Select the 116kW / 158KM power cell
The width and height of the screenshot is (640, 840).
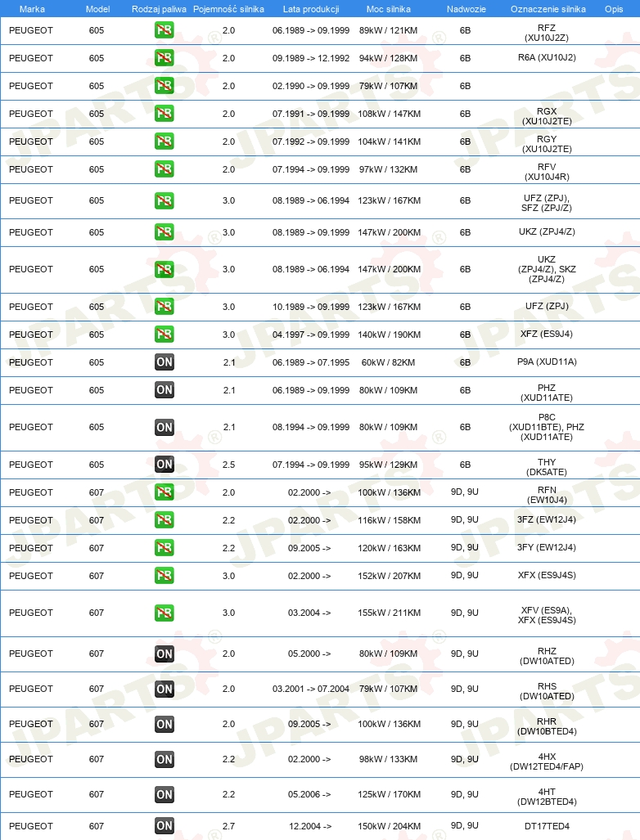[x=389, y=521]
